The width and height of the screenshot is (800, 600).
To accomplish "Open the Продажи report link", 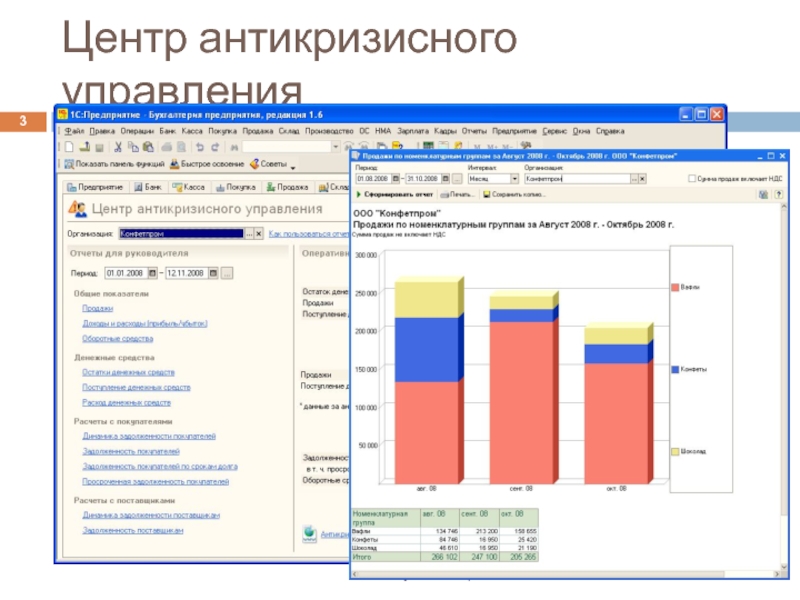I will pyautogui.click(x=97, y=308).
